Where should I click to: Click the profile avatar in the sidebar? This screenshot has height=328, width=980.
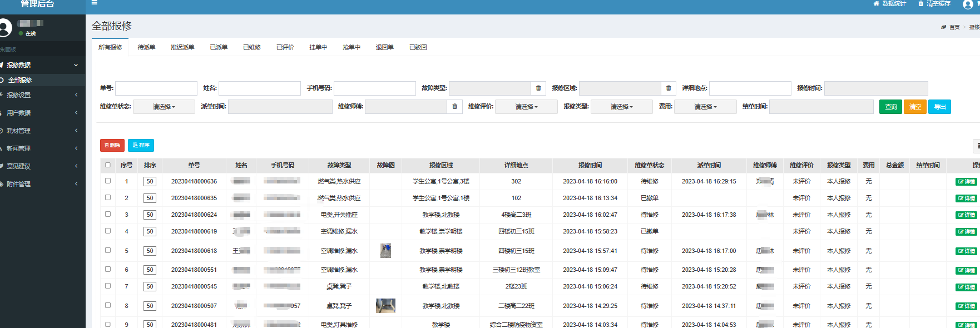coord(4,28)
